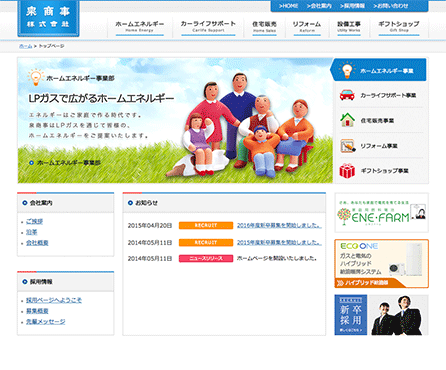Open the 沿革 link
Viewport: 446px width, 370px height.
pos(32,232)
